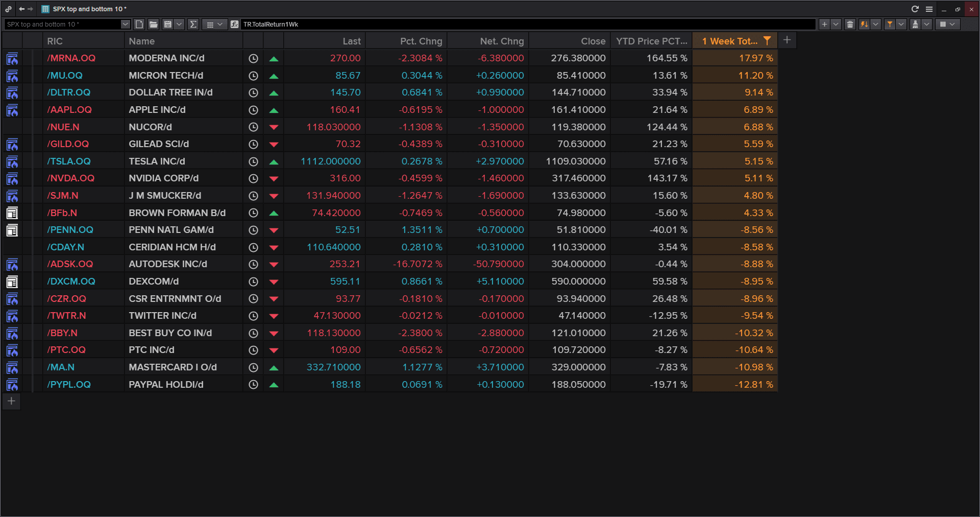980x517 pixels.
Task: Toggle the orange filter funnel in the toolbar
Action: (x=890, y=24)
